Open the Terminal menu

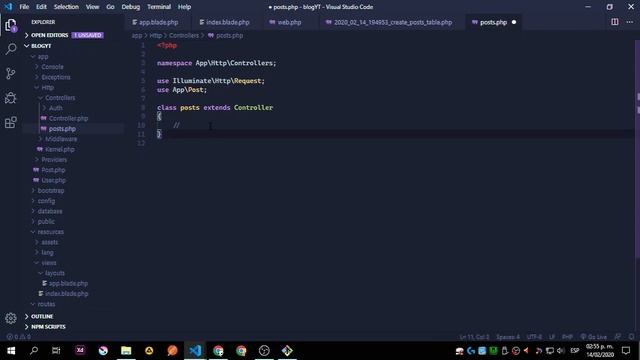click(159, 7)
